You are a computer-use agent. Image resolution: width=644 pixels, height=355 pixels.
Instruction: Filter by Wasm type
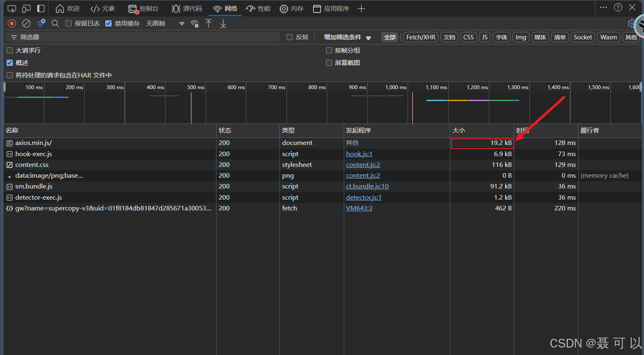609,37
